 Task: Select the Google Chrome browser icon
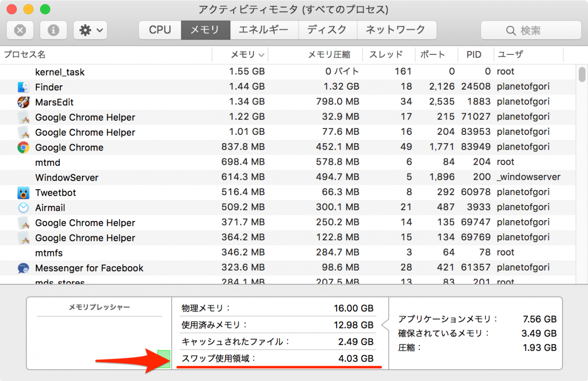pyautogui.click(x=23, y=148)
